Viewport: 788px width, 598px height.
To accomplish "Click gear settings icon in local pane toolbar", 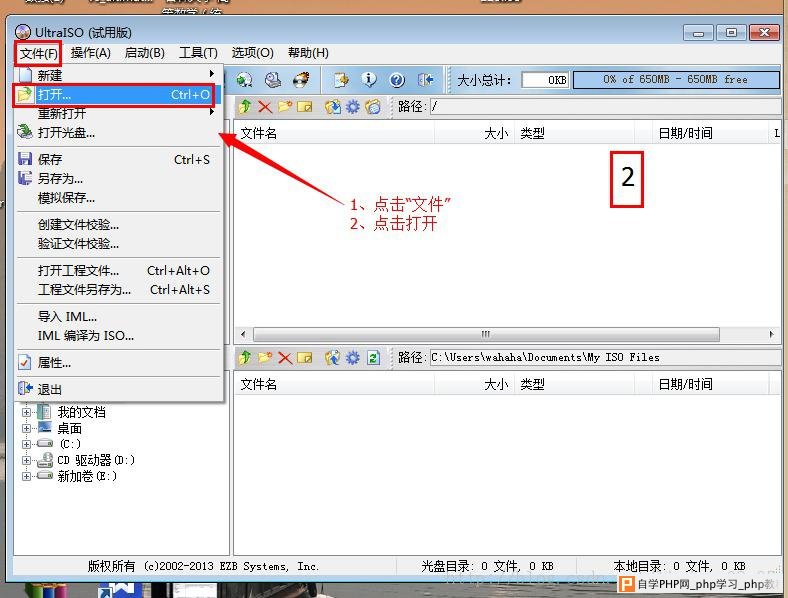I will point(353,358).
